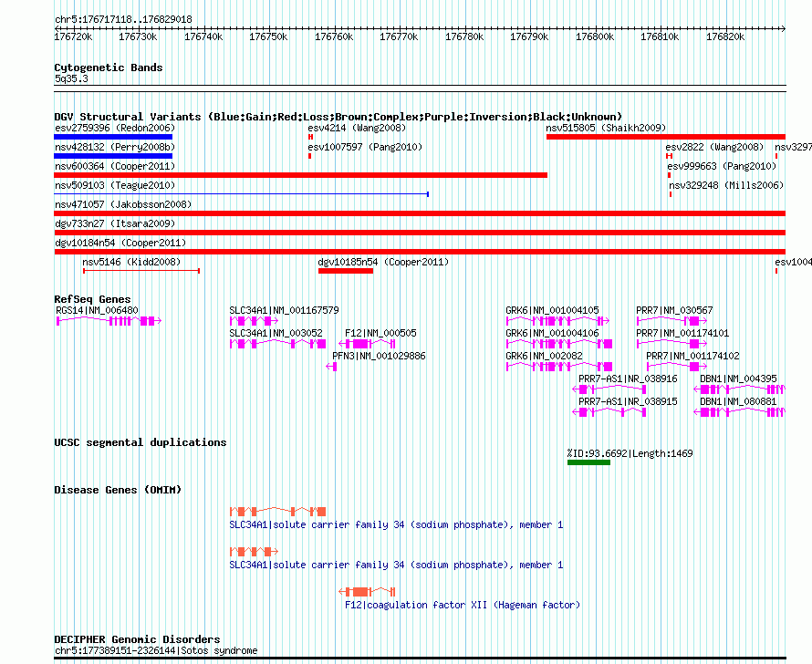Click the DECIPHER Genomic Disorders track title
This screenshot has width=812, height=664.
tap(137, 639)
